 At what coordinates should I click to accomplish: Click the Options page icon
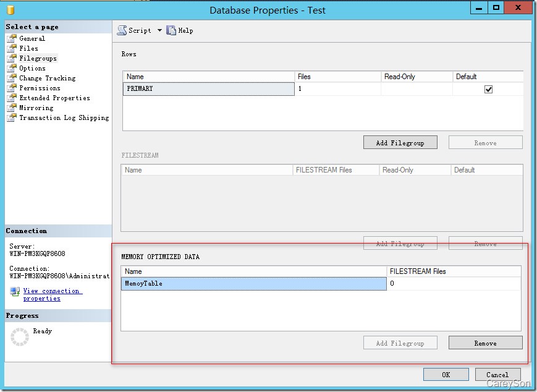12,68
